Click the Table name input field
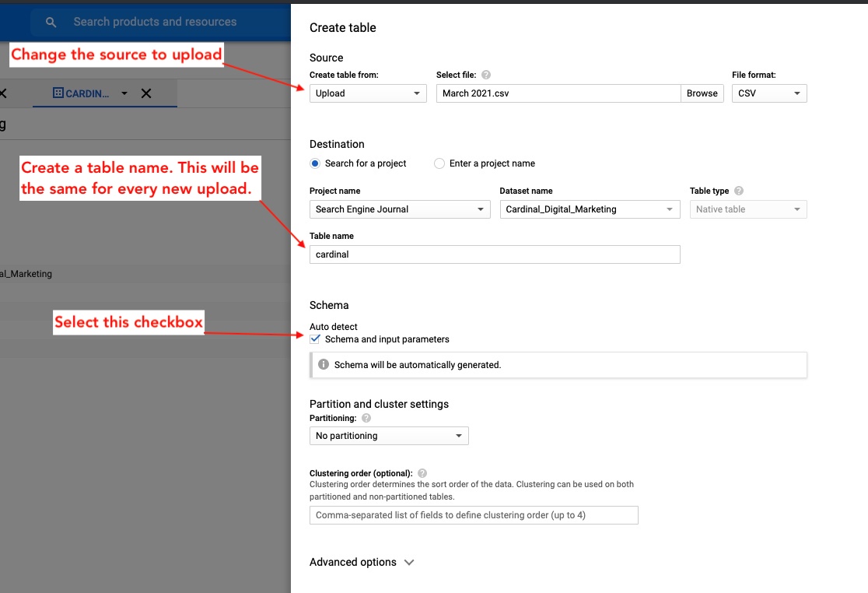The height and width of the screenshot is (593, 868). tap(495, 254)
